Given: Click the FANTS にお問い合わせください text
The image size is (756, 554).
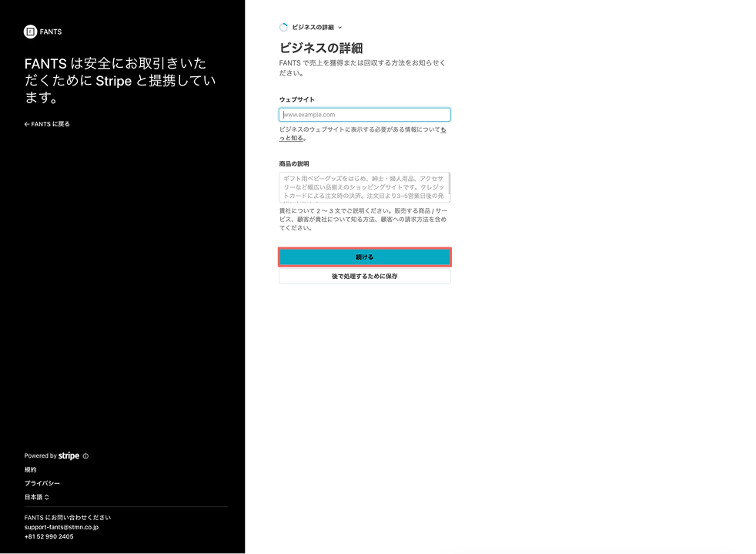Looking at the screenshot, I should 68,517.
